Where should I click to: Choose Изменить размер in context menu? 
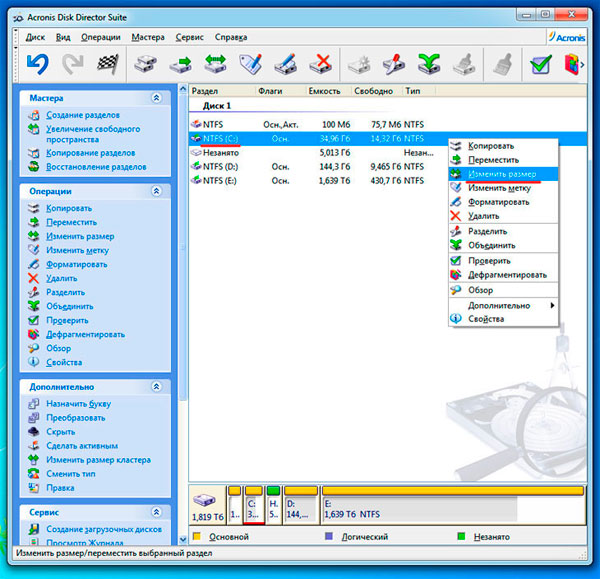pyautogui.click(x=502, y=173)
